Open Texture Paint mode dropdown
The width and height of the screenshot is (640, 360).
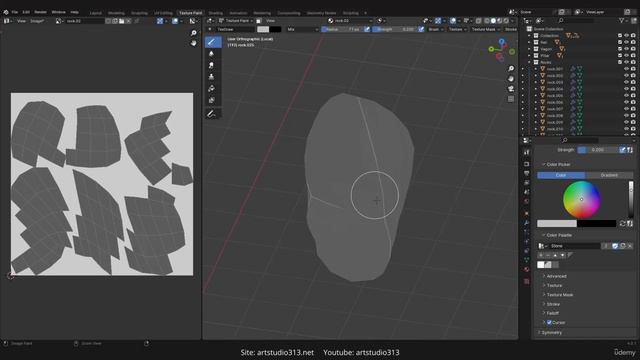click(x=236, y=21)
